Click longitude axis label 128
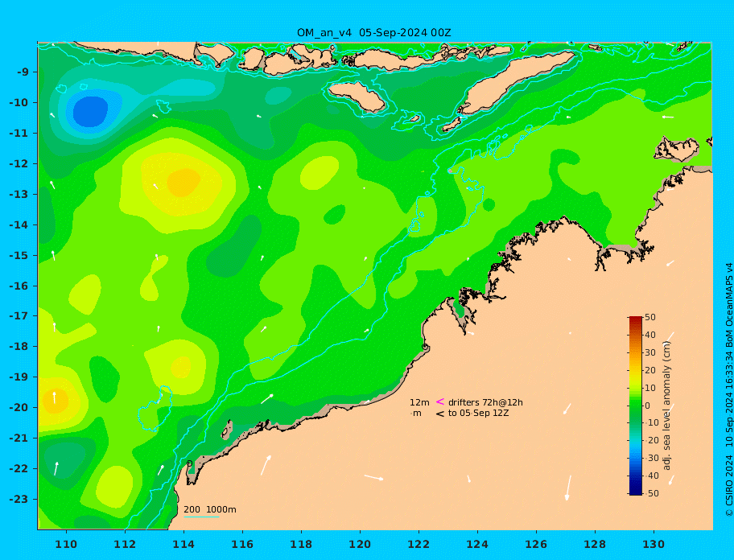 [595, 544]
